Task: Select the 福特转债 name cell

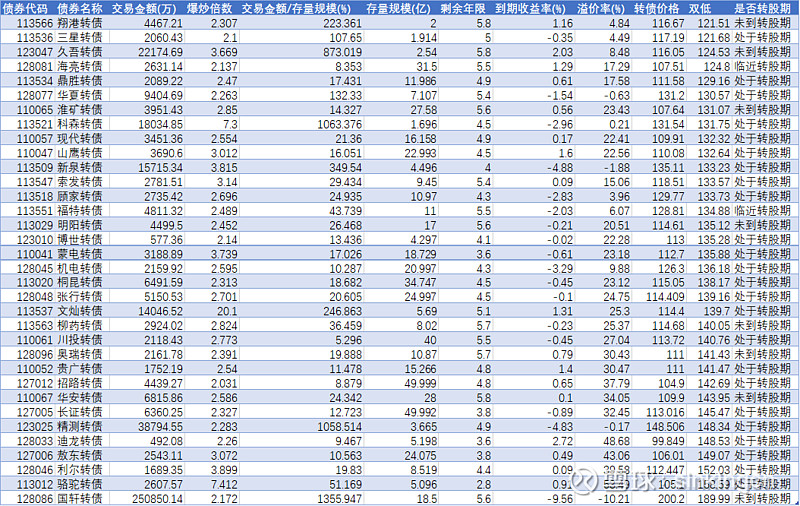Action: [79, 211]
